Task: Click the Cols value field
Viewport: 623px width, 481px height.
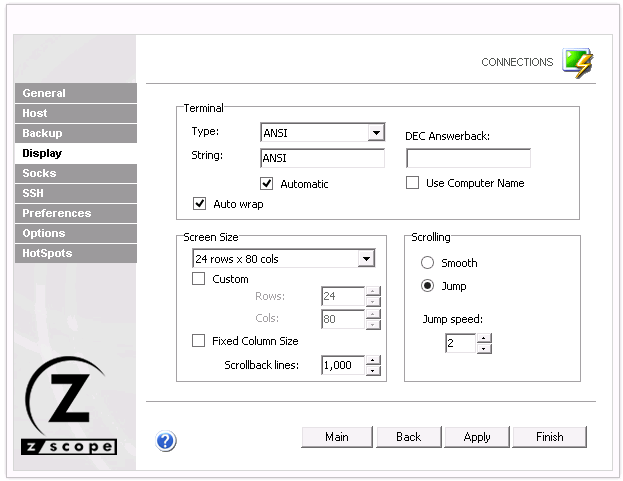Action: click(343, 319)
